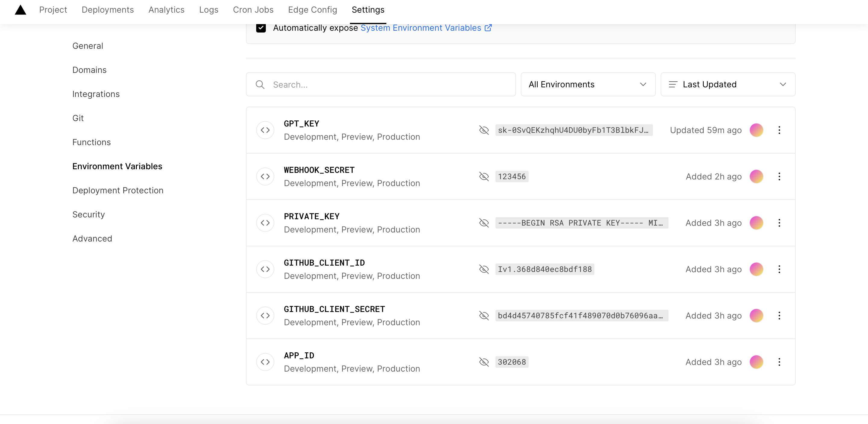Go to Deployment Protection settings
This screenshot has height=424, width=868.
pyautogui.click(x=118, y=191)
